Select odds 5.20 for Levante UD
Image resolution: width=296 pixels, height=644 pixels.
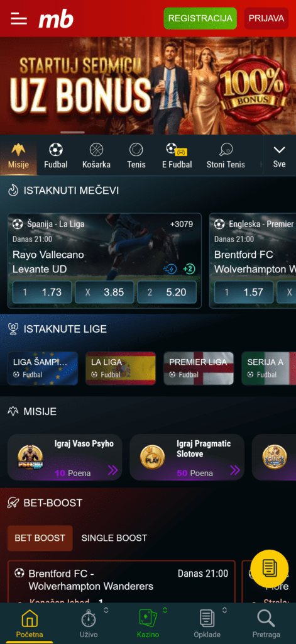tap(167, 292)
